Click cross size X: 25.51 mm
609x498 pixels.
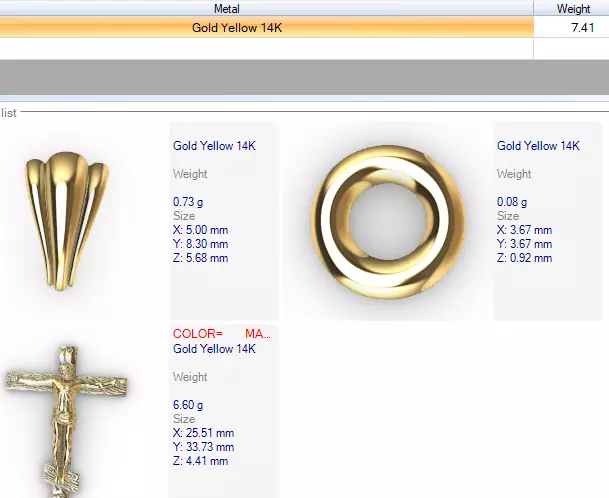point(204,433)
